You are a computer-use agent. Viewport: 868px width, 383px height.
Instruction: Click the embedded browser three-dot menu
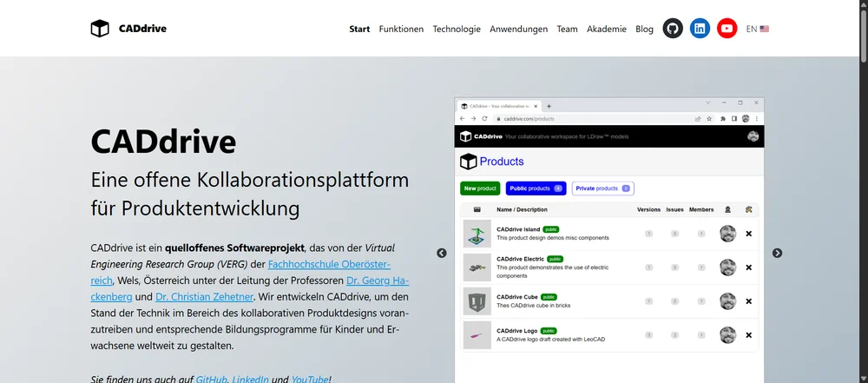click(x=757, y=119)
